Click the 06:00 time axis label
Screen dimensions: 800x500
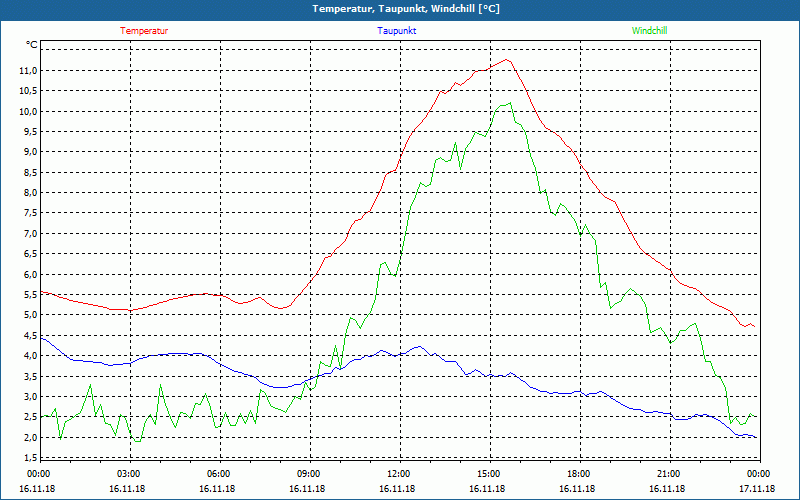[219, 474]
